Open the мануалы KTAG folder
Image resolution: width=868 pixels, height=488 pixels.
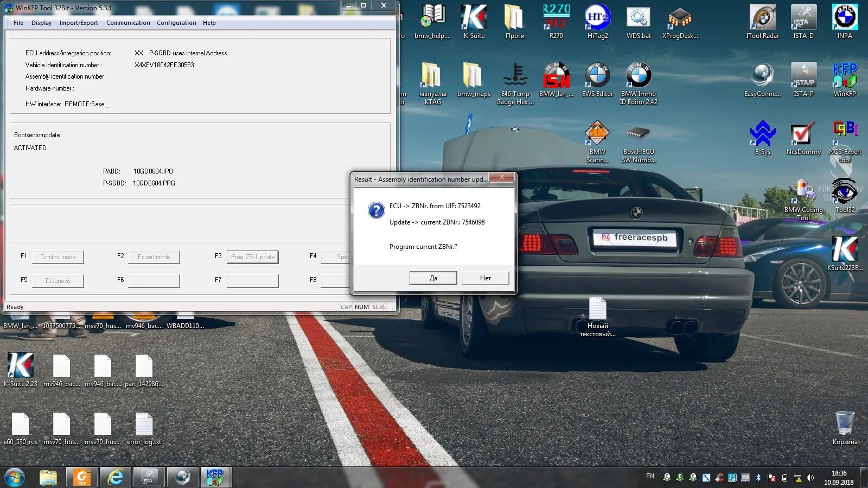(432, 84)
